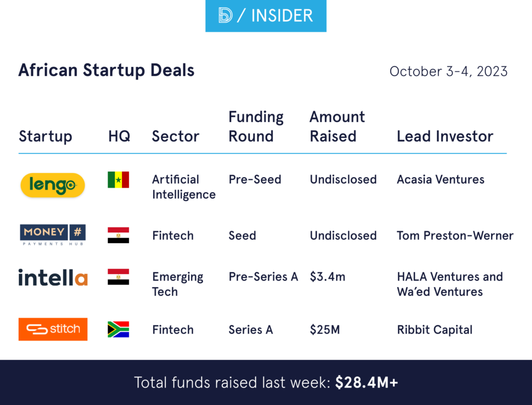Click the Egypt flag beside intella logo
This screenshot has width=532, height=405.
[118, 277]
